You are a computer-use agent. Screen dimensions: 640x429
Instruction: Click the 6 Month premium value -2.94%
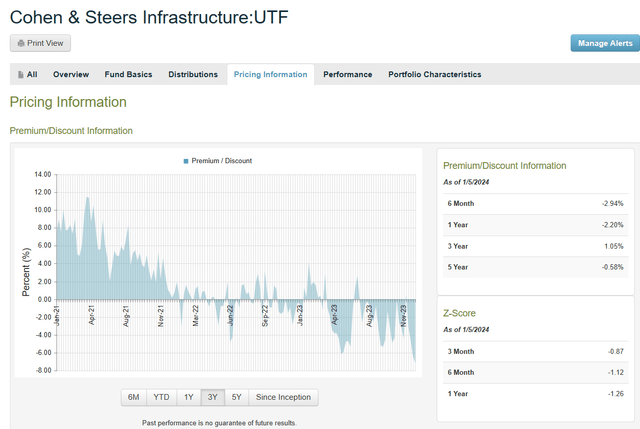(x=612, y=203)
